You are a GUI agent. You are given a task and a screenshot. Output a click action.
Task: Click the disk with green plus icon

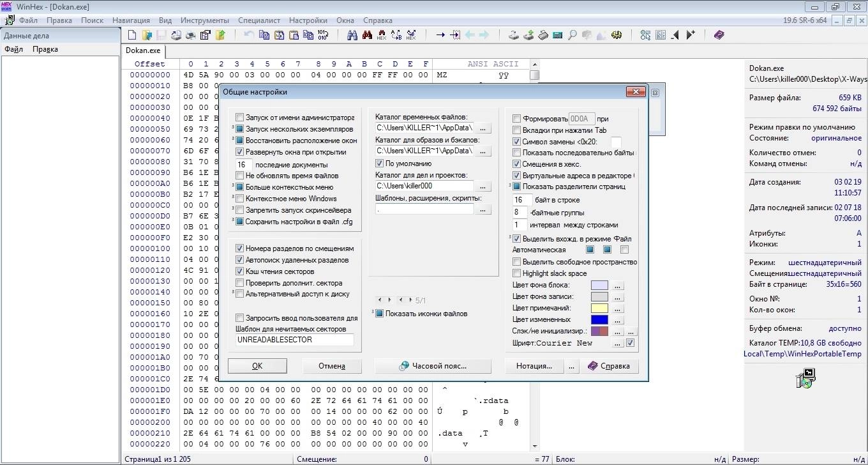click(528, 35)
